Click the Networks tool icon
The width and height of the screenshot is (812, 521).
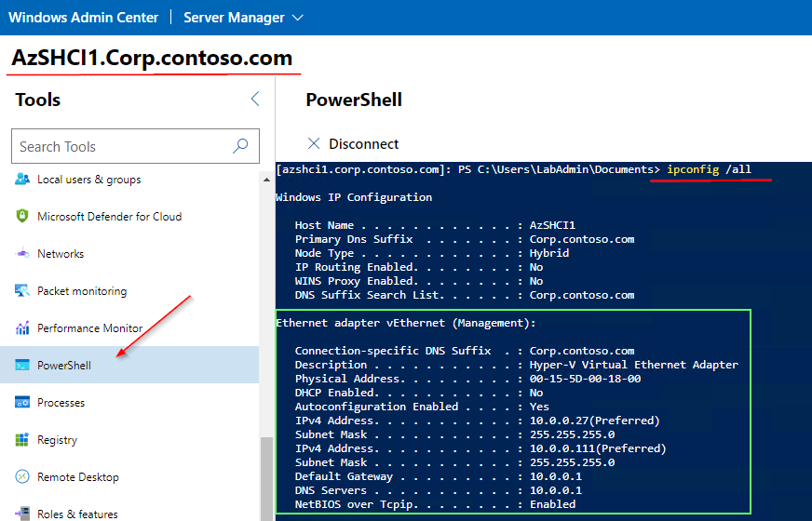coord(22,253)
